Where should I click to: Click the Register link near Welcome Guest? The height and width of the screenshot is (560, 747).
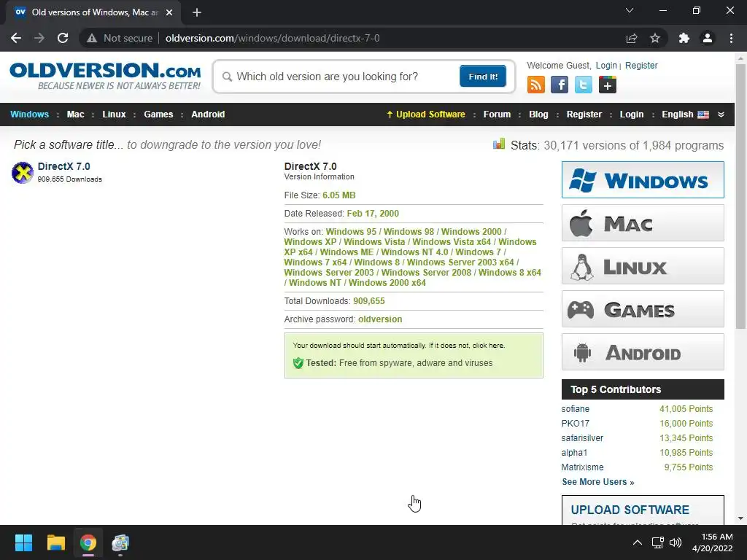pos(641,66)
